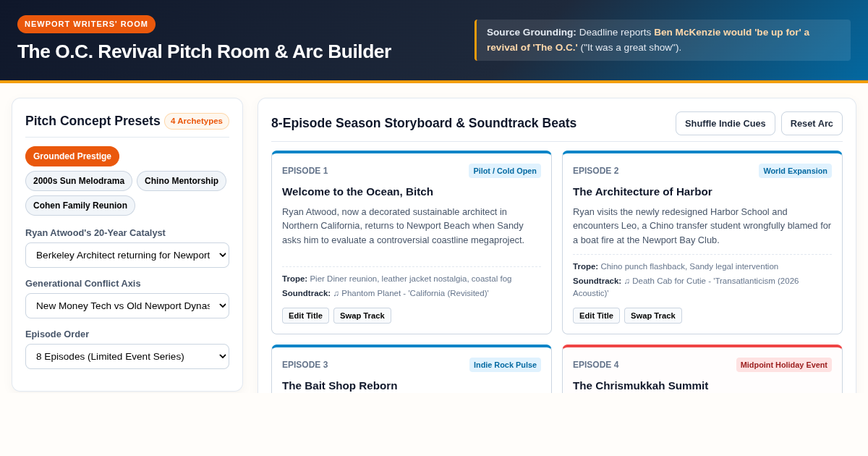Click the 'Pitch Concept Presets' heading
The height and width of the screenshot is (456, 868).
coord(93,121)
